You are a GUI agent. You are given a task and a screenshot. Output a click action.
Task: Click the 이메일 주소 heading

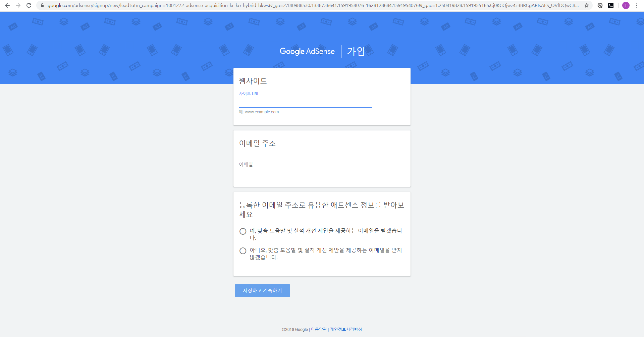[257, 143]
